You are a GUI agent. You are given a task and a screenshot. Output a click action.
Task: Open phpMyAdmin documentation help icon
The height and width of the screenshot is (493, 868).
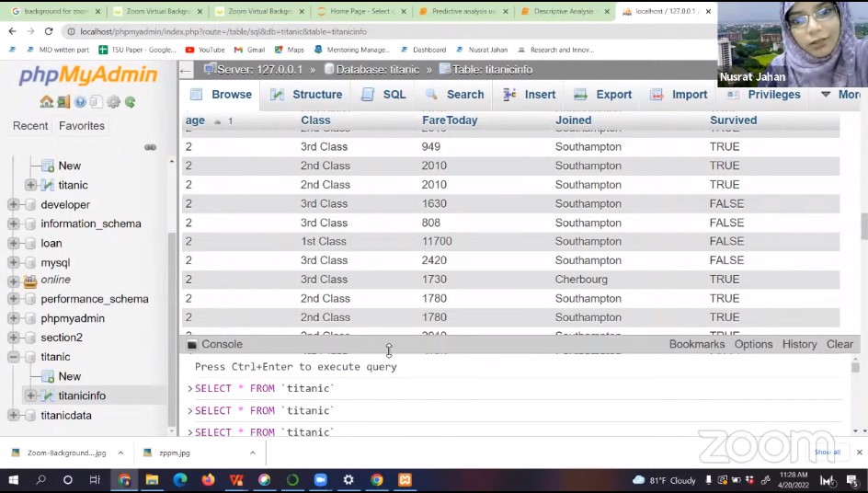point(80,102)
